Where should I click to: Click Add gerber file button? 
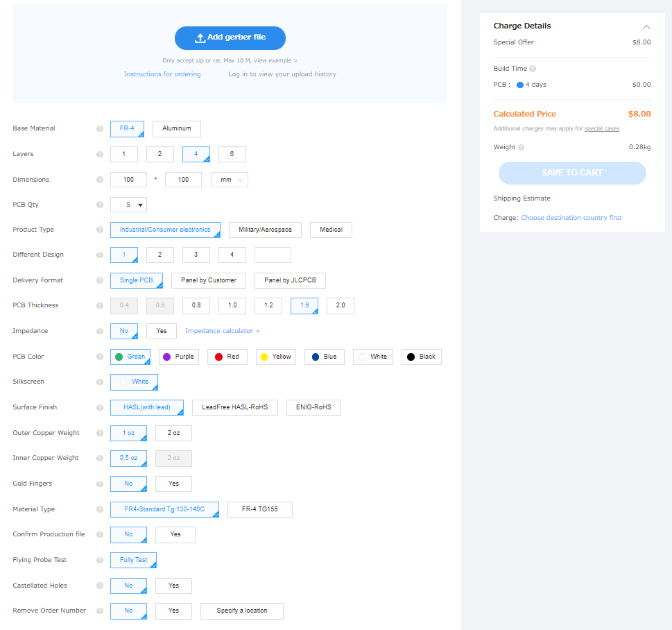[x=230, y=37]
